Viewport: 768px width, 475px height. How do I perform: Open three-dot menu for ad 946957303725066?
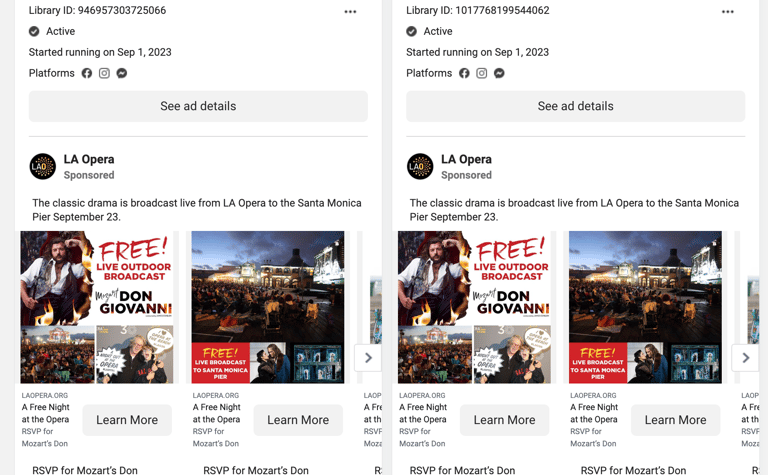coord(350,12)
